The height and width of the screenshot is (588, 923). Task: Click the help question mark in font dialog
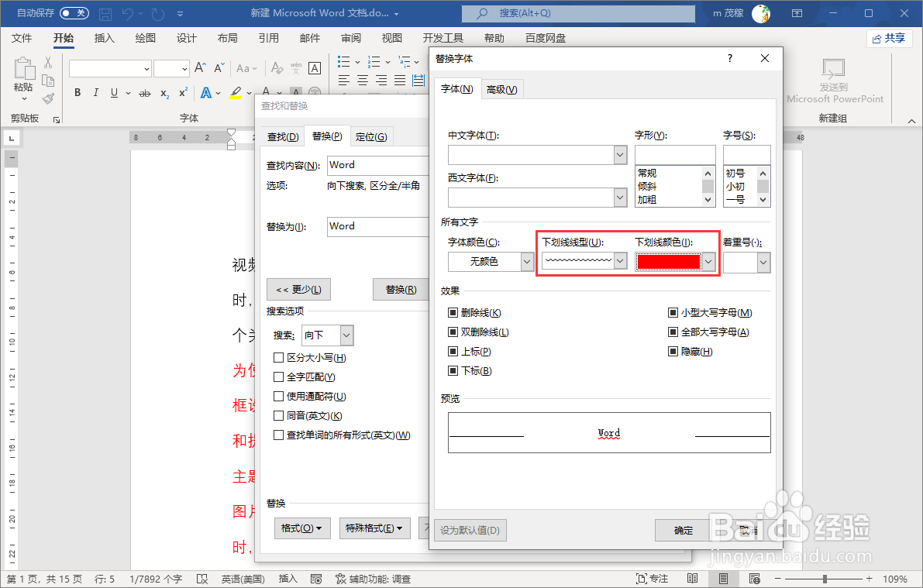[x=730, y=58]
